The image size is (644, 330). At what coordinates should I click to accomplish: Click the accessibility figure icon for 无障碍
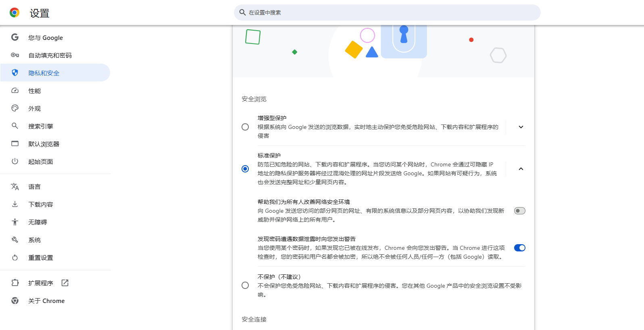[x=15, y=222]
